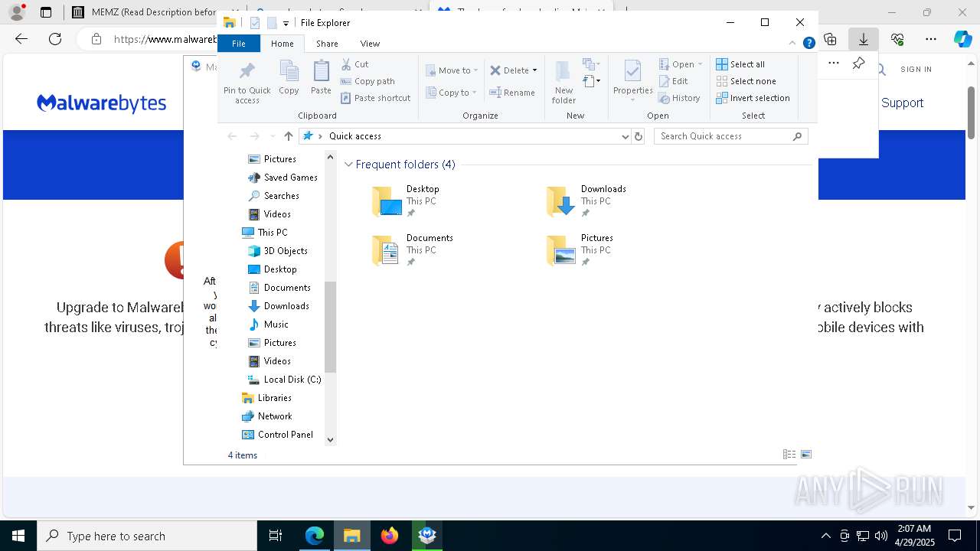The height and width of the screenshot is (551, 980).
Task: Click the Rename command
Action: (512, 93)
